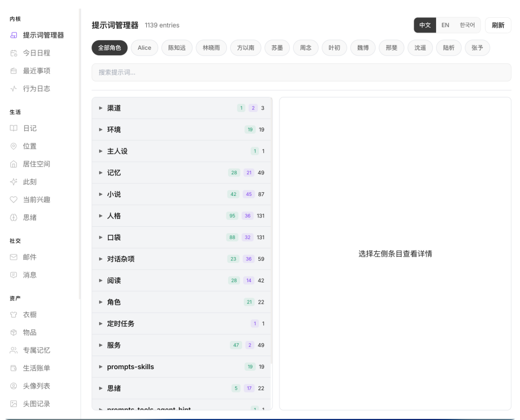Click the 搜索提示词 search field

[302, 73]
